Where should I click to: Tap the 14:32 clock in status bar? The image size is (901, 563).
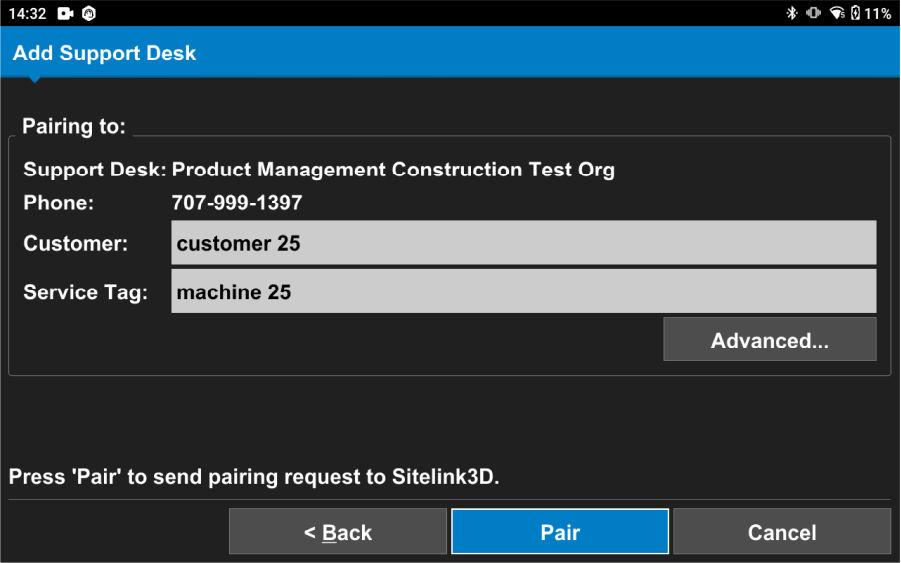(28, 13)
